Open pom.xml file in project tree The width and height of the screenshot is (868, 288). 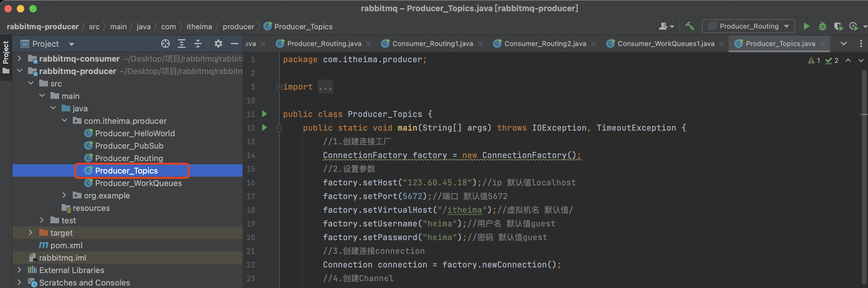[x=66, y=245]
